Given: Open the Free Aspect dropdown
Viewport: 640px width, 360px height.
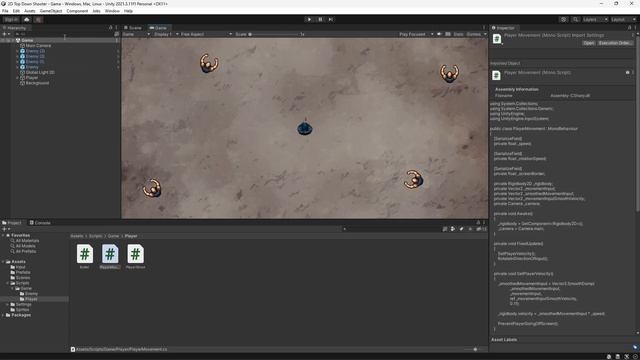Looking at the screenshot, I should point(206,34).
